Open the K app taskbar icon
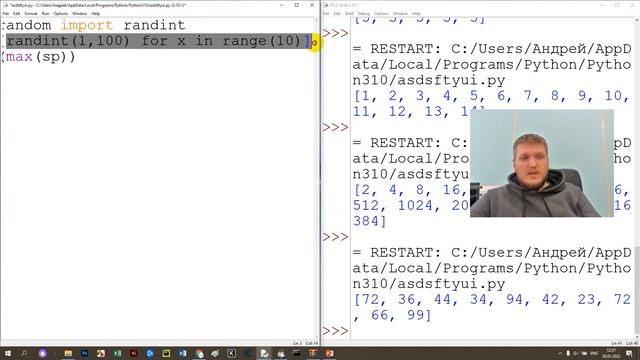 [x=231, y=353]
